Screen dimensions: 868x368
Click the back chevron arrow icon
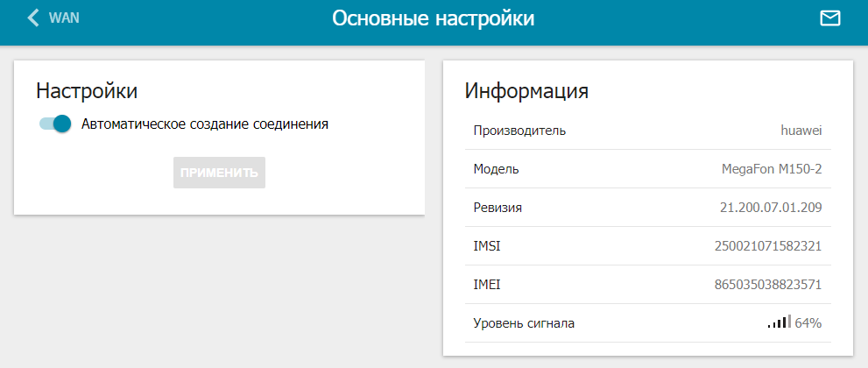pyautogui.click(x=33, y=18)
